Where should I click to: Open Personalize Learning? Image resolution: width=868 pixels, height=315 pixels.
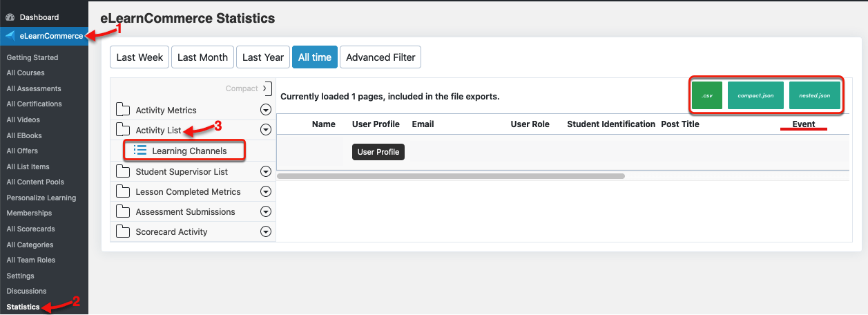[41, 198]
